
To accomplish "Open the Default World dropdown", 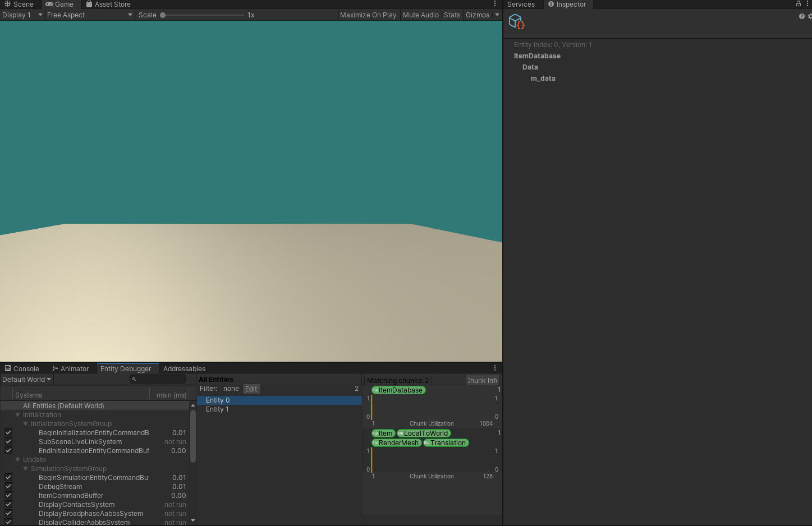I will tap(26, 379).
